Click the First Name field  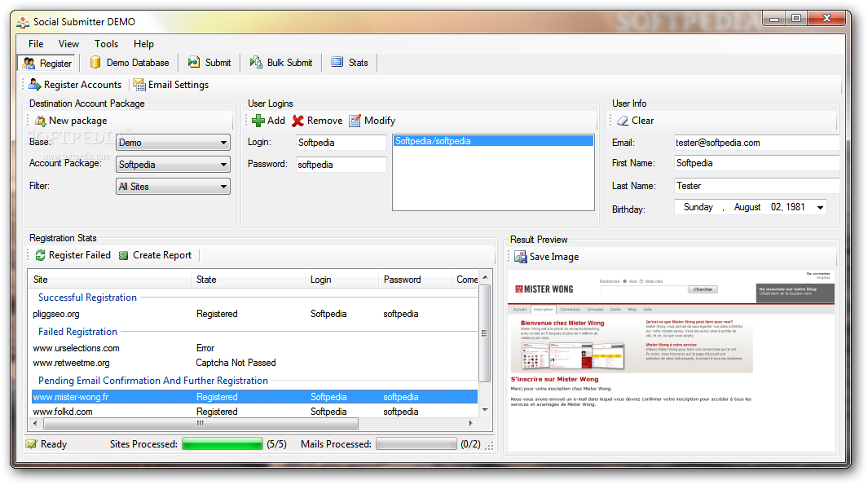click(756, 163)
